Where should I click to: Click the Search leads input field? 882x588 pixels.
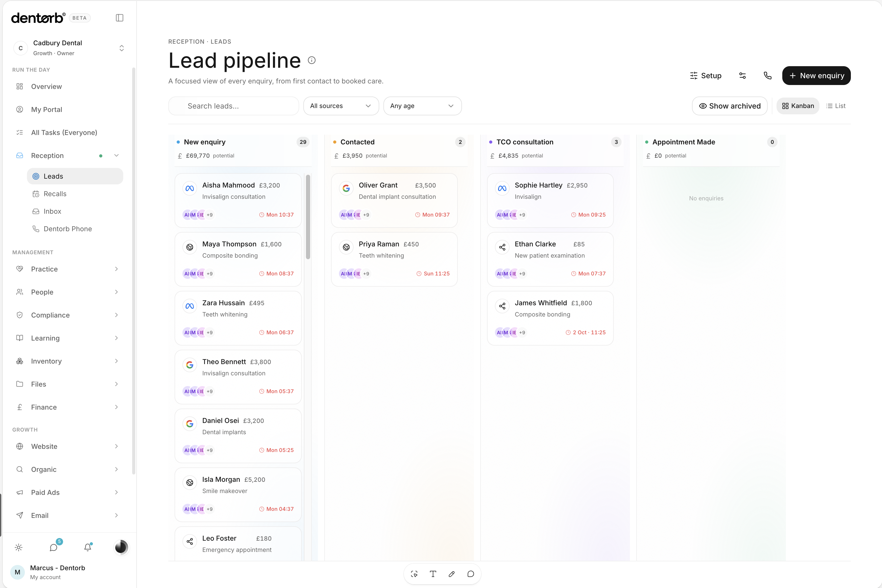(233, 106)
